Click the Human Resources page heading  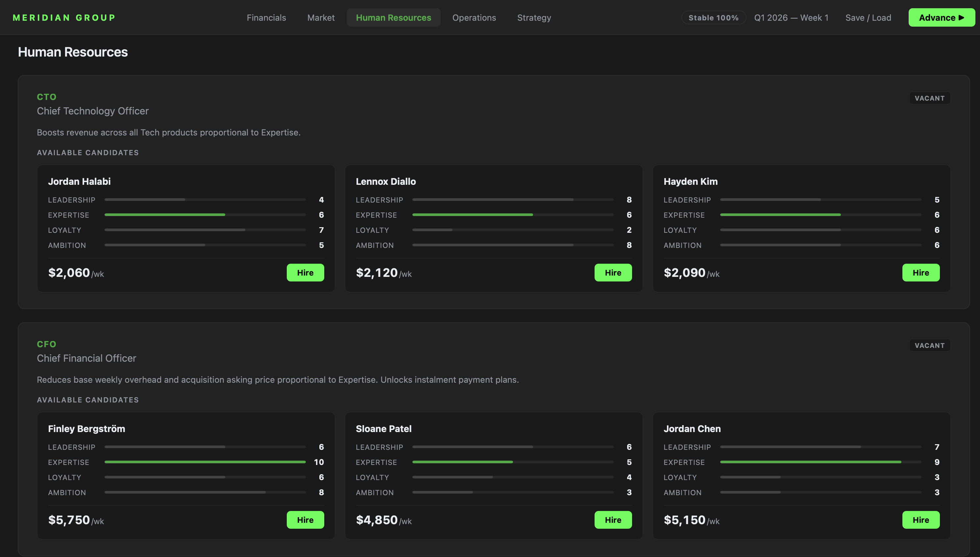click(73, 52)
